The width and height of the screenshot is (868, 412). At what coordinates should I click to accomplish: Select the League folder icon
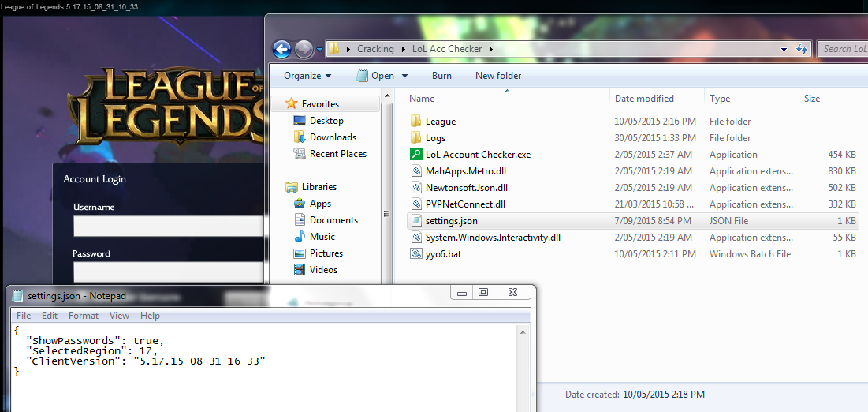(416, 122)
